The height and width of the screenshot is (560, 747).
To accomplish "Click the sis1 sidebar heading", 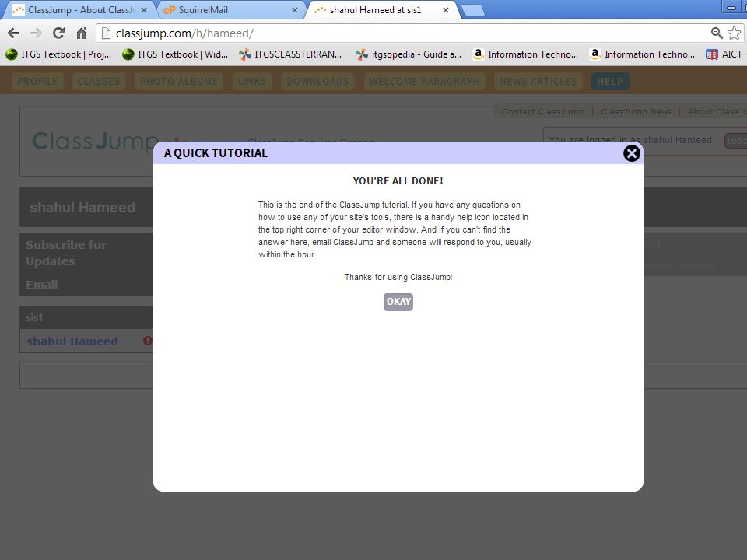I will pos(34,317).
